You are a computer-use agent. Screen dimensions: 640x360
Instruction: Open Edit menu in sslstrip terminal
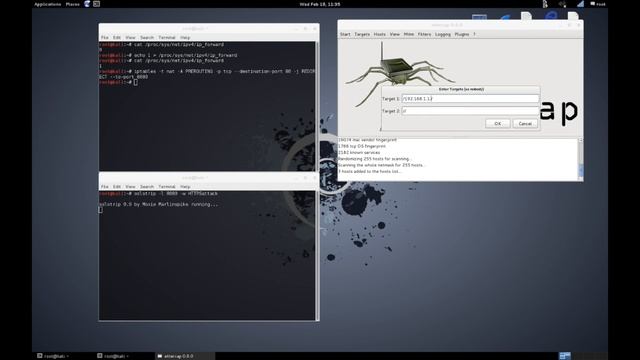coord(117,187)
